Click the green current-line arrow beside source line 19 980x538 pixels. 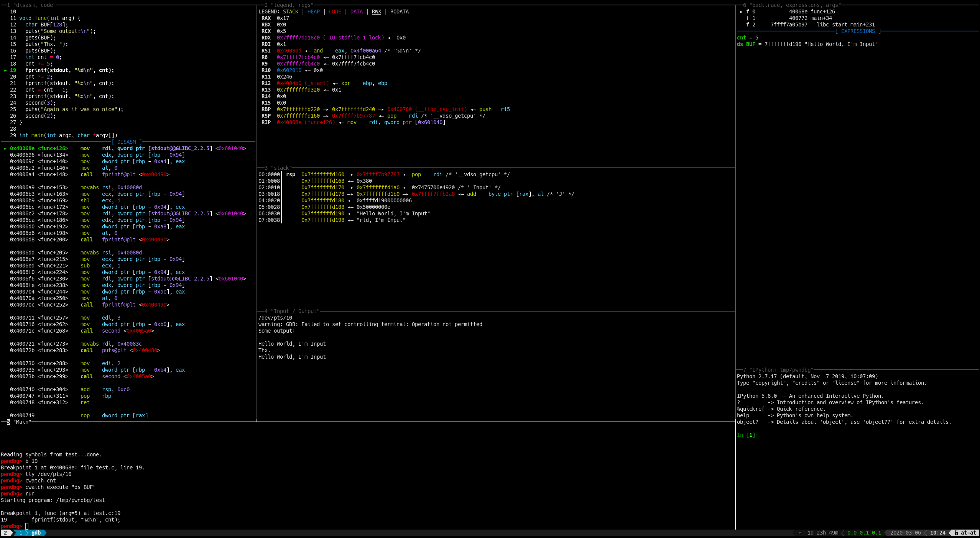point(5,71)
